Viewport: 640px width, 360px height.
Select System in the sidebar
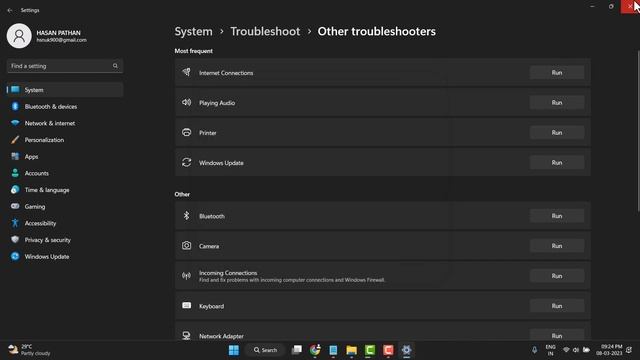pos(64,90)
